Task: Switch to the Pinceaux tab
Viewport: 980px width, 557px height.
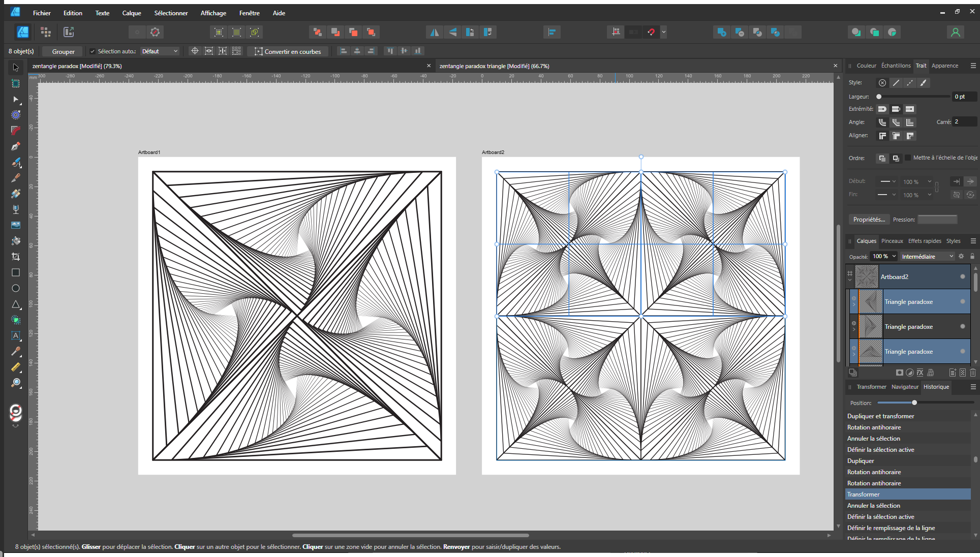Action: tap(892, 241)
